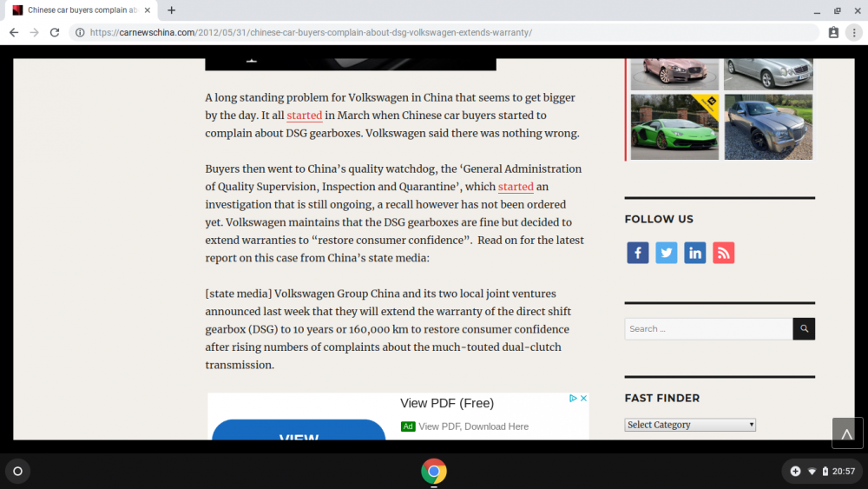This screenshot has height=489, width=868.
Task: Focus the carnewschina.com URL address bar
Action: pyautogui.click(x=443, y=33)
